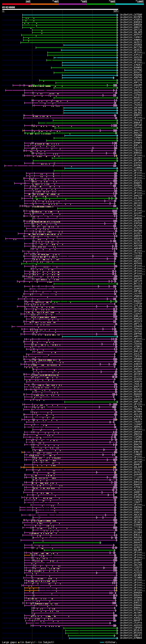Image resolution: width=146 pixels, height=644 pixels.
Task: Select the UniRef100_C5P8S7 label
Action: coord(131,397)
